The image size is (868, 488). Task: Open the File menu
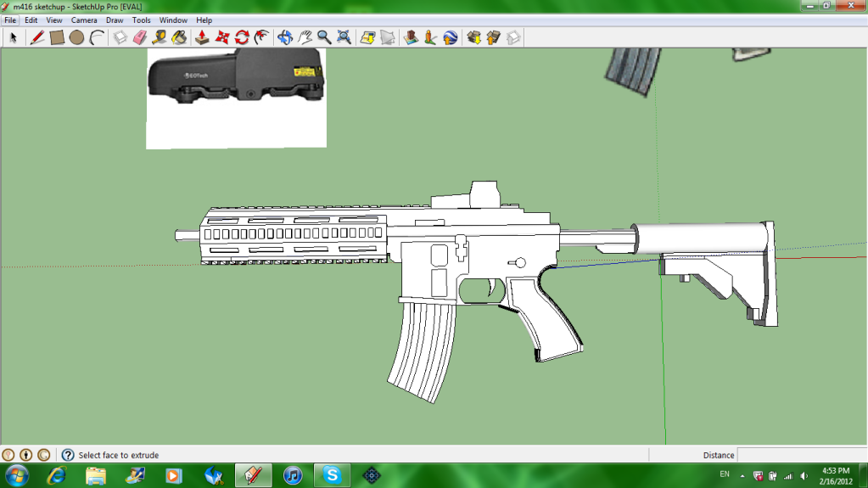(x=10, y=20)
